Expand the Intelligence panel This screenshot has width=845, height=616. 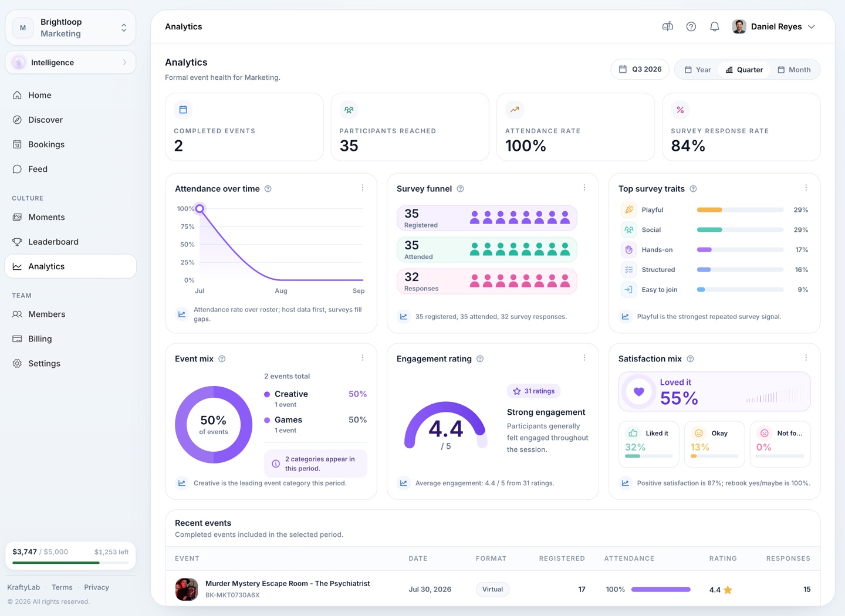70,62
